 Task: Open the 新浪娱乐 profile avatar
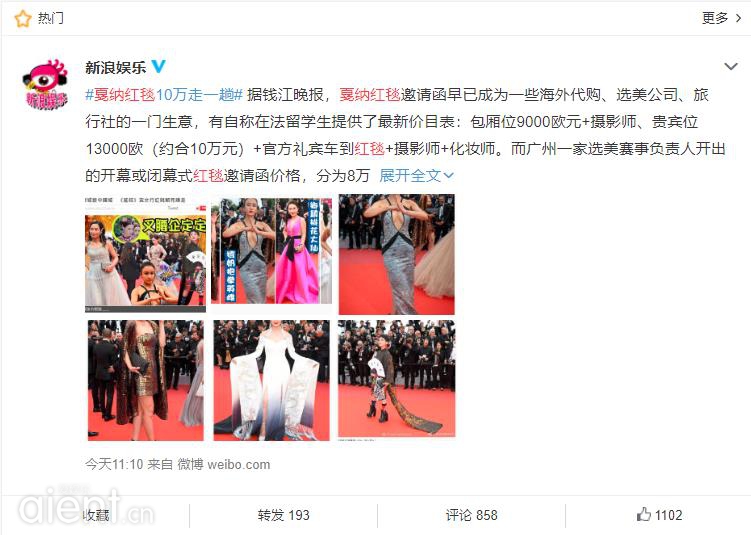coord(46,84)
